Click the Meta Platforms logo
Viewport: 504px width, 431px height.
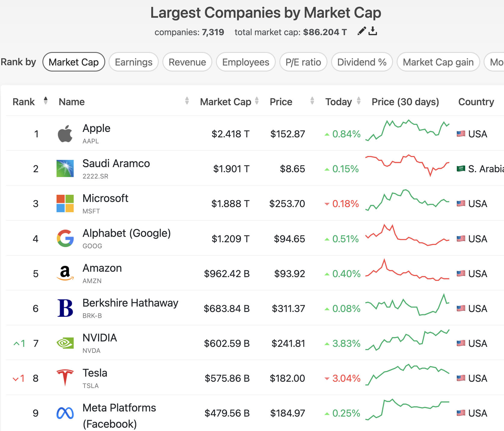click(65, 413)
